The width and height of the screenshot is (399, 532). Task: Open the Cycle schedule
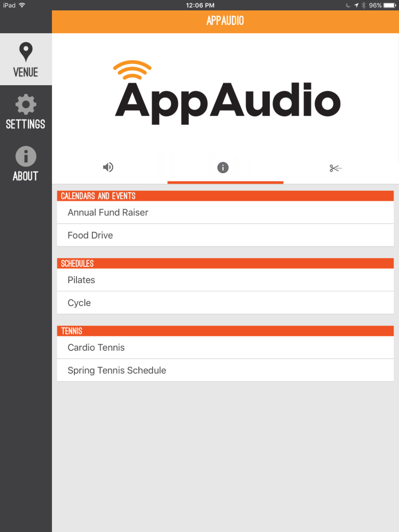pos(225,303)
